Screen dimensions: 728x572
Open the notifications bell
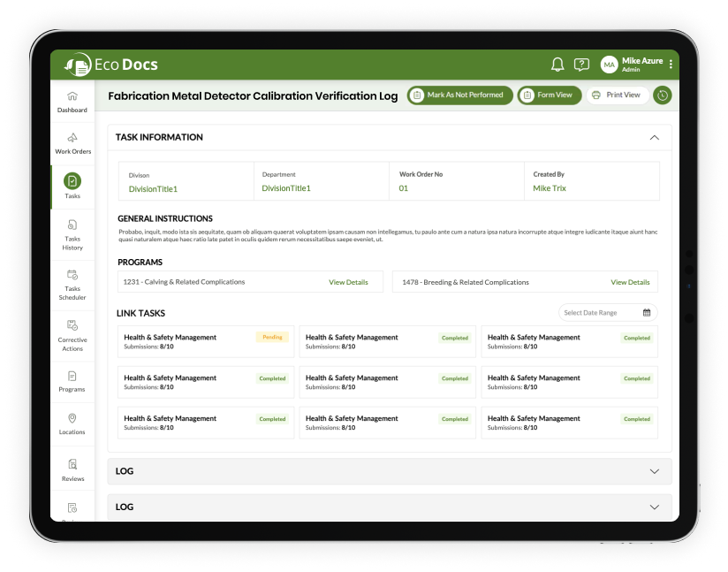pyautogui.click(x=557, y=64)
